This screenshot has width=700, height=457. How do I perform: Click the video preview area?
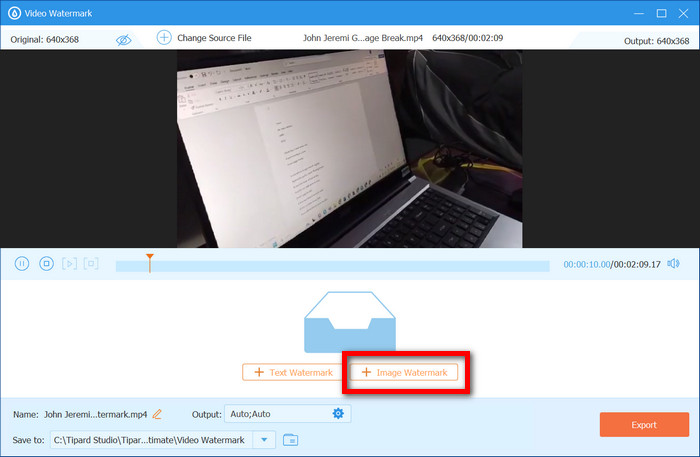[x=350, y=149]
